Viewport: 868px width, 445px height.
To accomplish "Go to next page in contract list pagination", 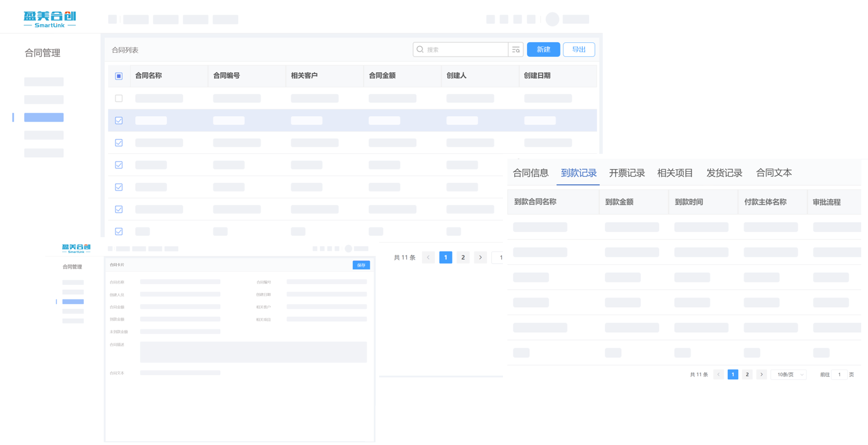I will tap(481, 257).
